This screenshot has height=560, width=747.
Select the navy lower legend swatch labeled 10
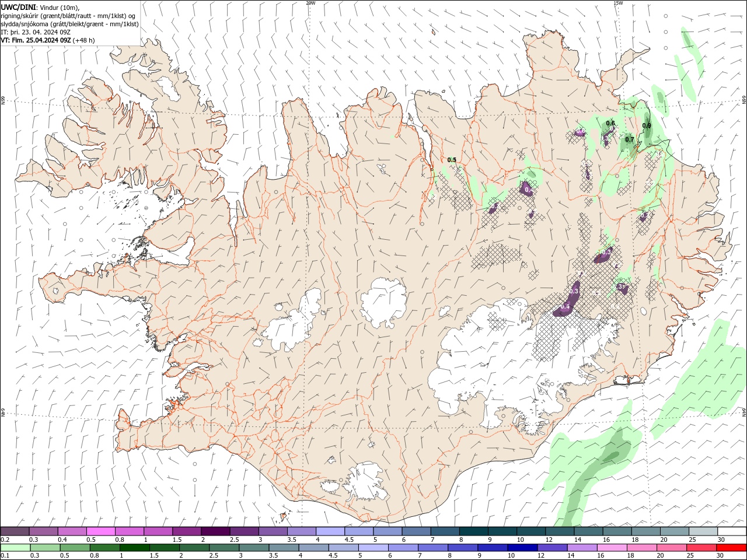click(x=522, y=548)
